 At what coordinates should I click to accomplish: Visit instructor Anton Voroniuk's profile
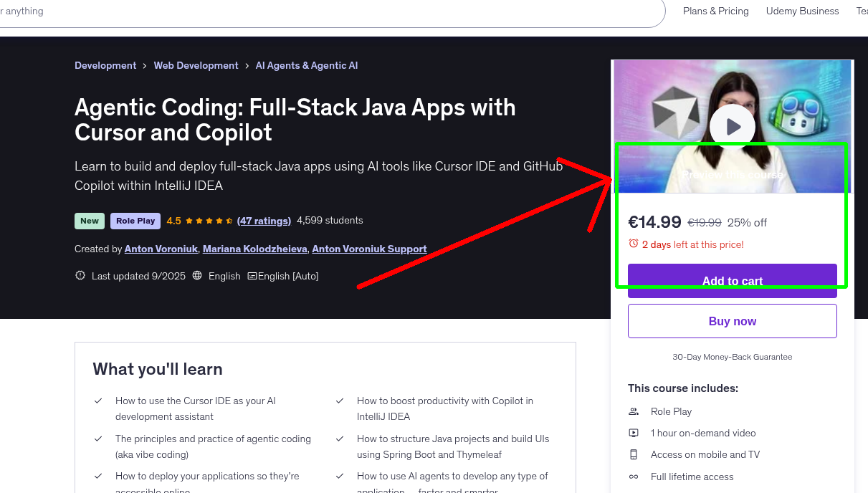point(161,249)
